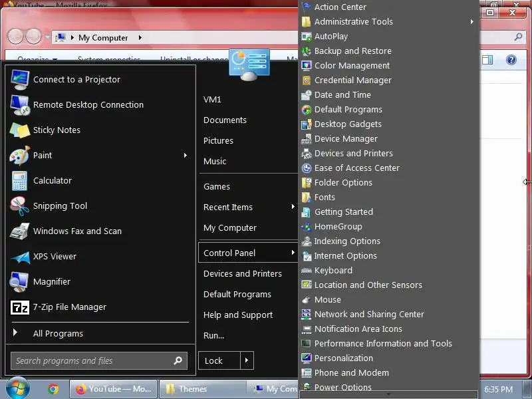Launch Paint from its palette icon
This screenshot has width=532, height=399.
20,156
